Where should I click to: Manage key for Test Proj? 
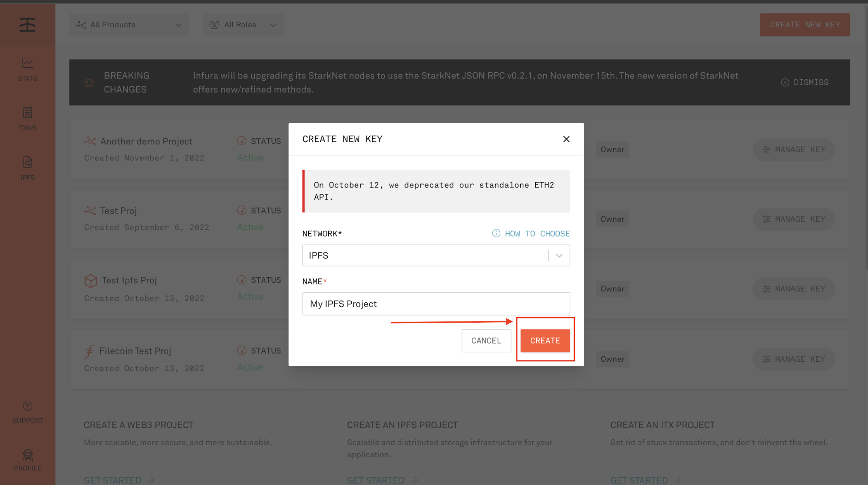793,219
